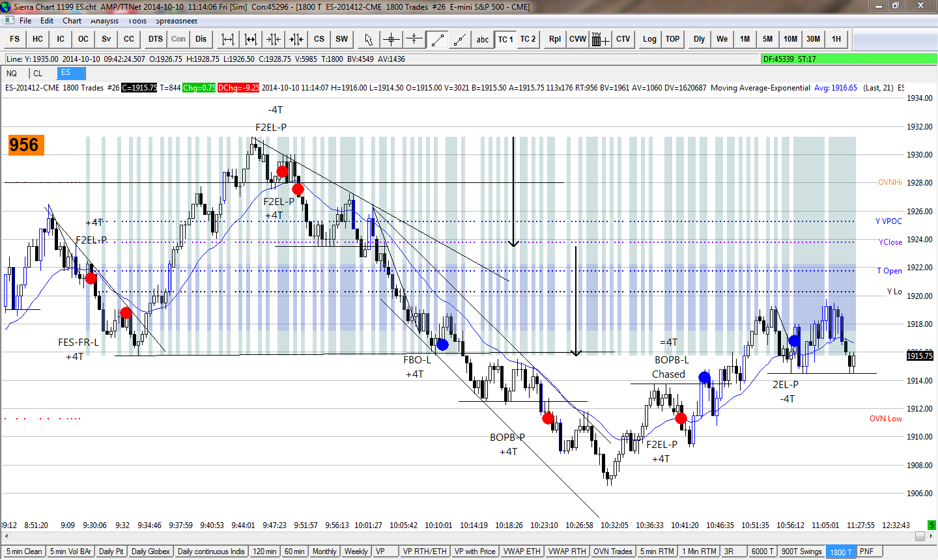Open the Daily continuous Indis tab
This screenshot has width=938, height=560.
pos(211,552)
